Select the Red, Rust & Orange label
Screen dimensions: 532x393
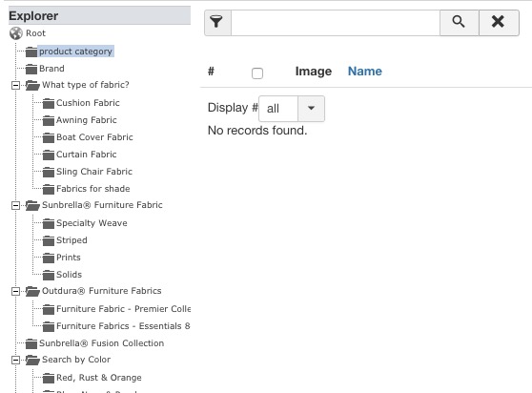[x=99, y=378]
